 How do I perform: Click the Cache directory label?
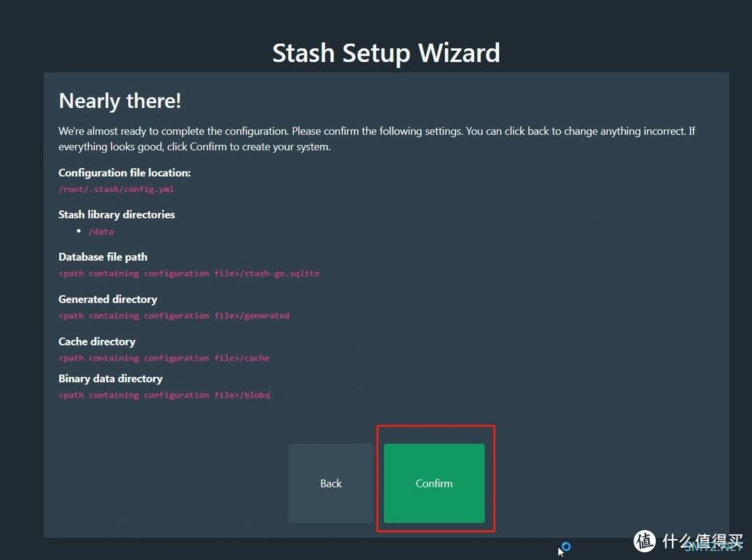pyautogui.click(x=97, y=342)
